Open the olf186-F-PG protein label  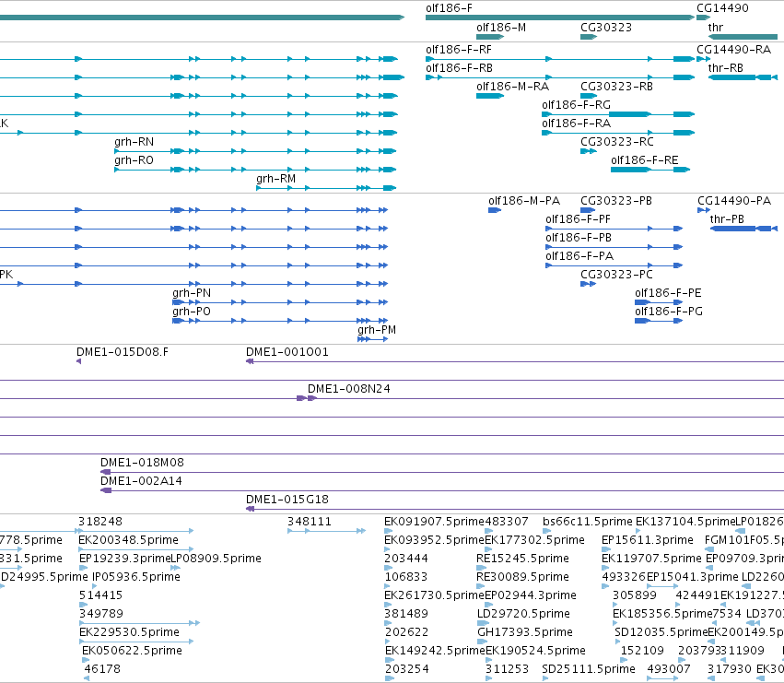pos(669,312)
